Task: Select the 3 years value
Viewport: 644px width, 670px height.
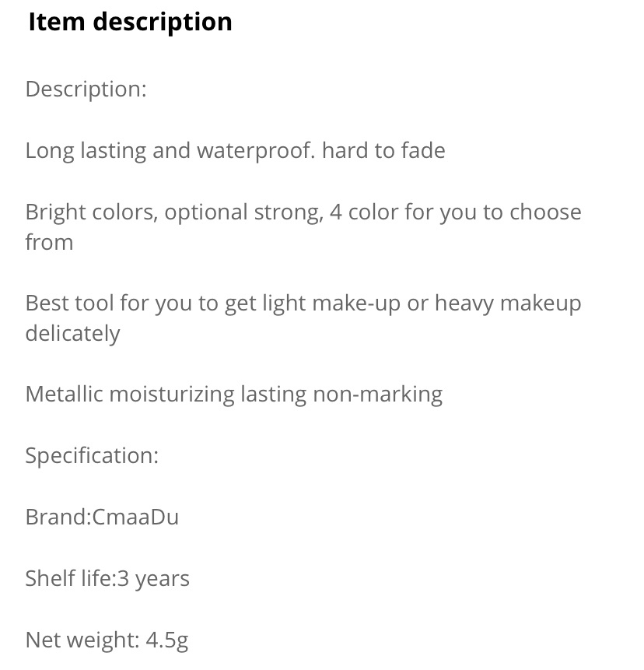Action: click(153, 580)
